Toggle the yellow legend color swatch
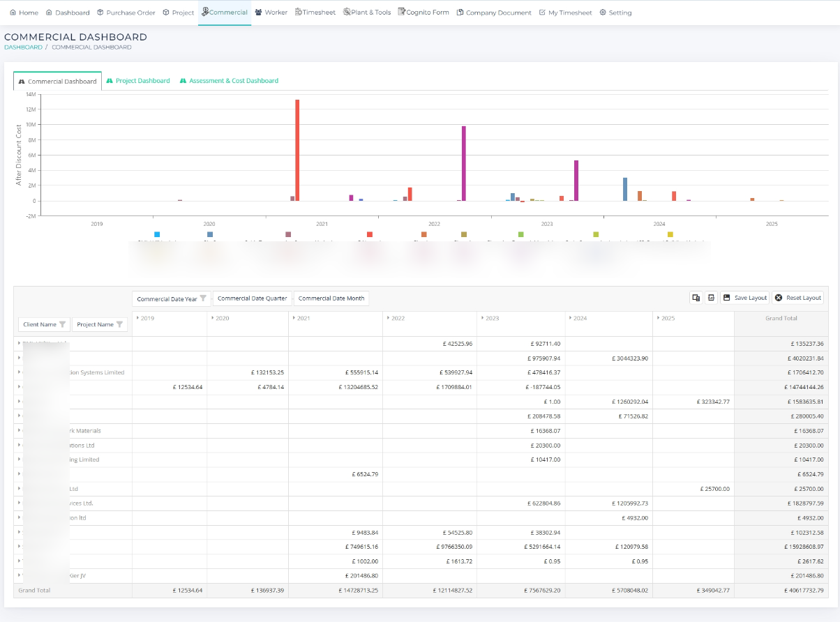 670,234
